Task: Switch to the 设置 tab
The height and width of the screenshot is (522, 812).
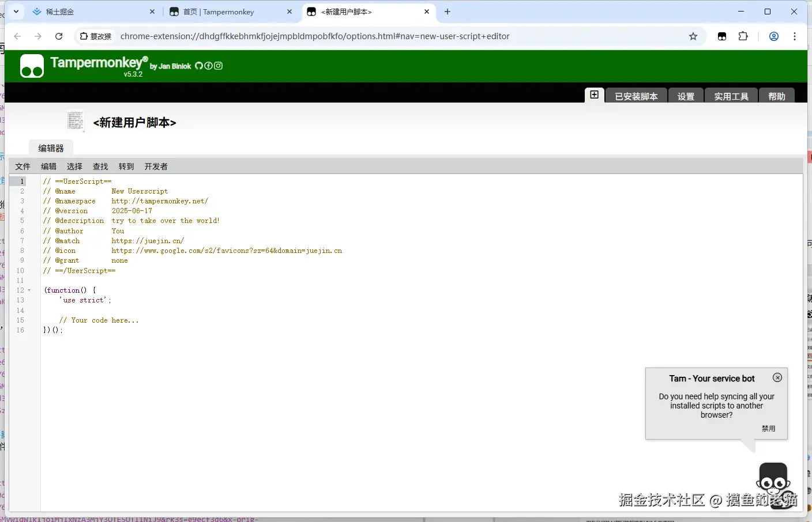Action: tap(686, 96)
